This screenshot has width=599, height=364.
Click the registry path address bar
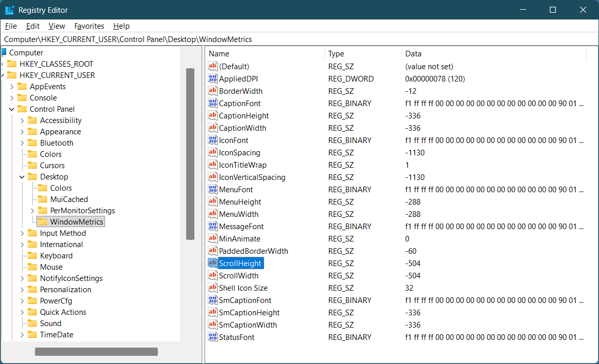(299, 39)
